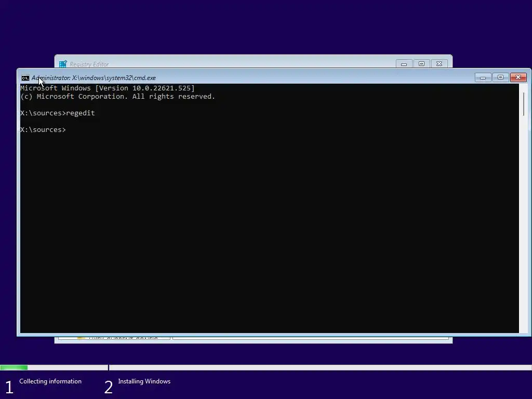The image size is (532, 399).
Task: Close the Administrator cmd.exe window
Action: (x=518, y=78)
